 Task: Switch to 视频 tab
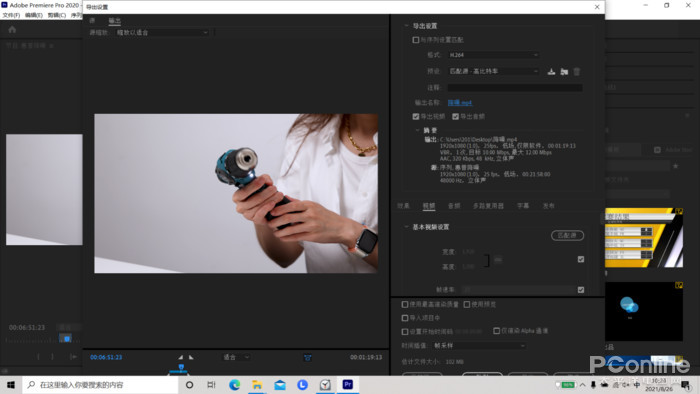click(429, 206)
